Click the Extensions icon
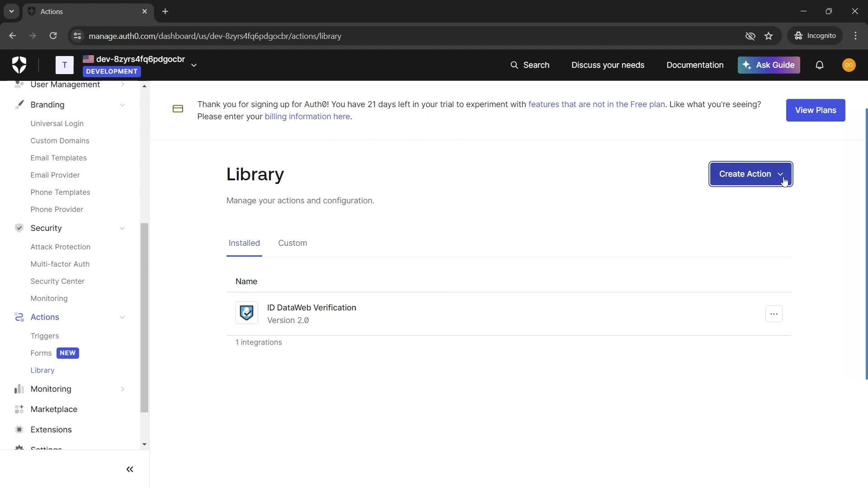 click(19, 430)
